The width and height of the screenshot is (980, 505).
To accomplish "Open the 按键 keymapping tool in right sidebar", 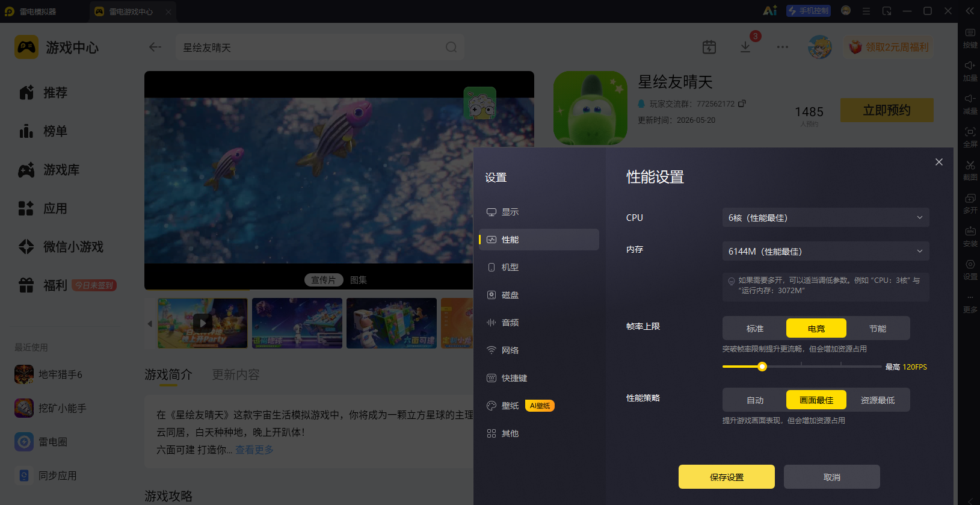I will (x=970, y=38).
